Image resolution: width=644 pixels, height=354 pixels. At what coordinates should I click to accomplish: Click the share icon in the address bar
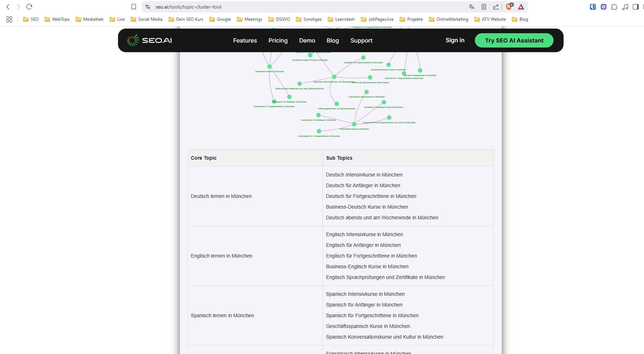(496, 7)
